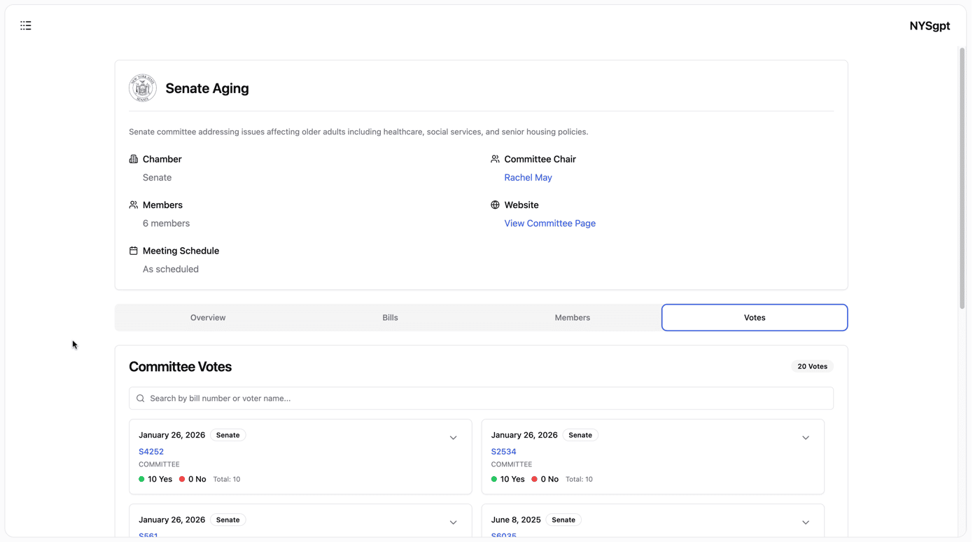The width and height of the screenshot is (980, 542).
Task: Click the New York State Senate seal
Action: (x=143, y=88)
